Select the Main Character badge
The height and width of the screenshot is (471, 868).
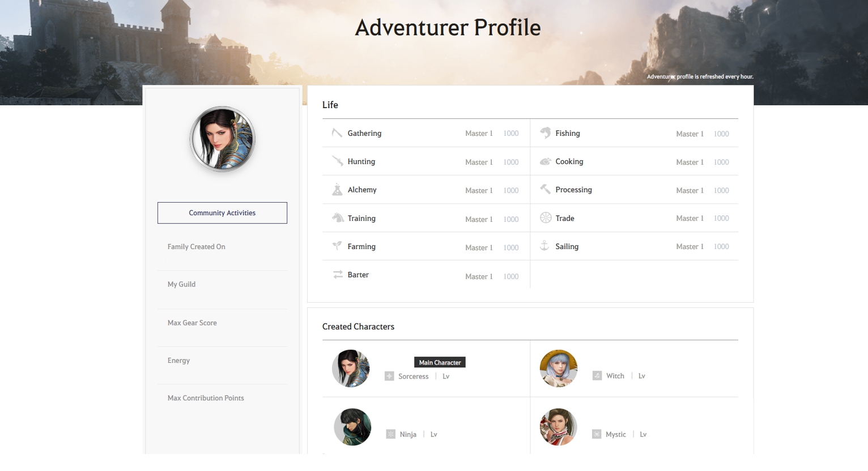click(440, 362)
